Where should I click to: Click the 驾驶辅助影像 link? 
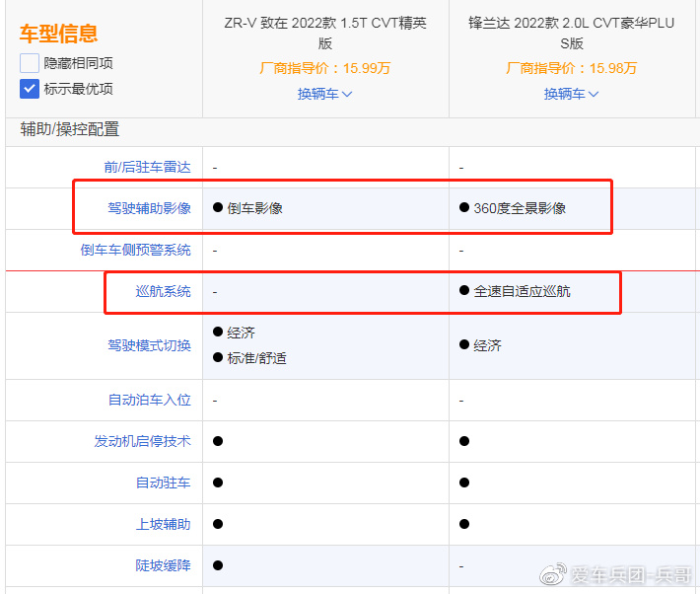pos(149,208)
